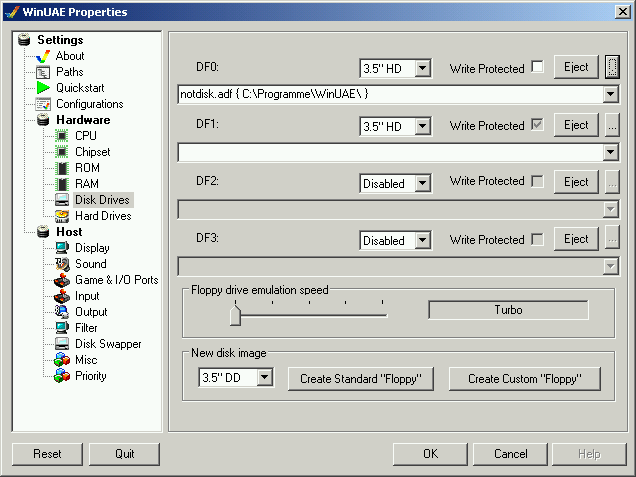The image size is (636, 477).
Task: Select Quickstart in settings tree
Action: 80,88
